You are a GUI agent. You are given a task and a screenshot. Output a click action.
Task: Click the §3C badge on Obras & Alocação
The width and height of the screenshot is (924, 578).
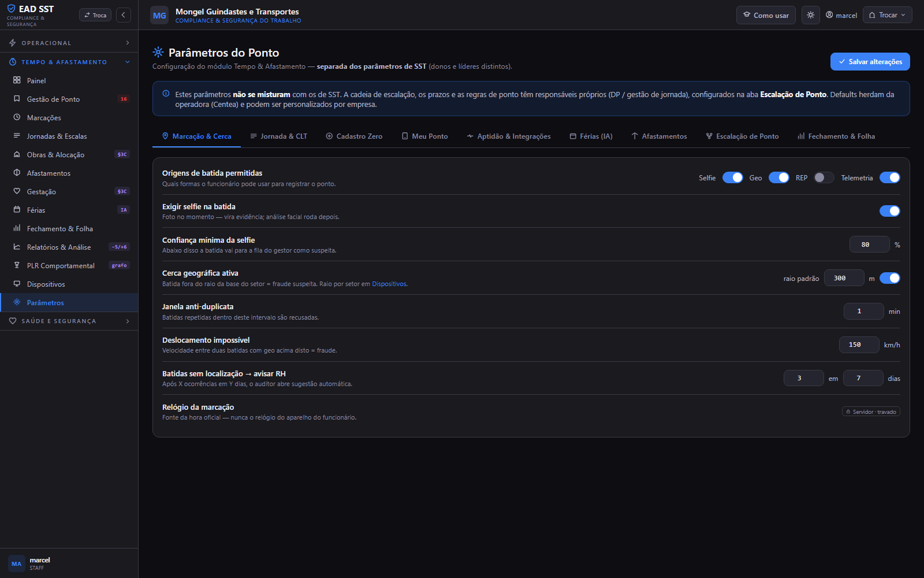pyautogui.click(x=122, y=154)
